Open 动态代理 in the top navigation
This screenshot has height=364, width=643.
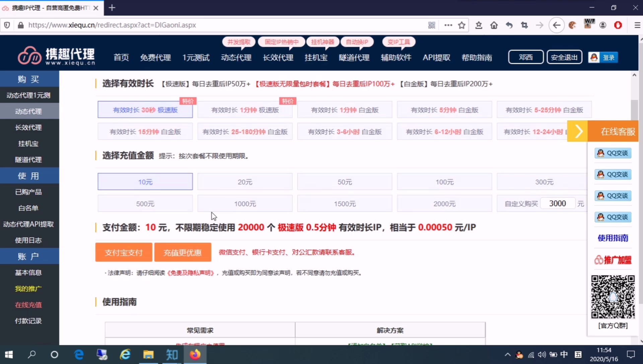point(236,58)
